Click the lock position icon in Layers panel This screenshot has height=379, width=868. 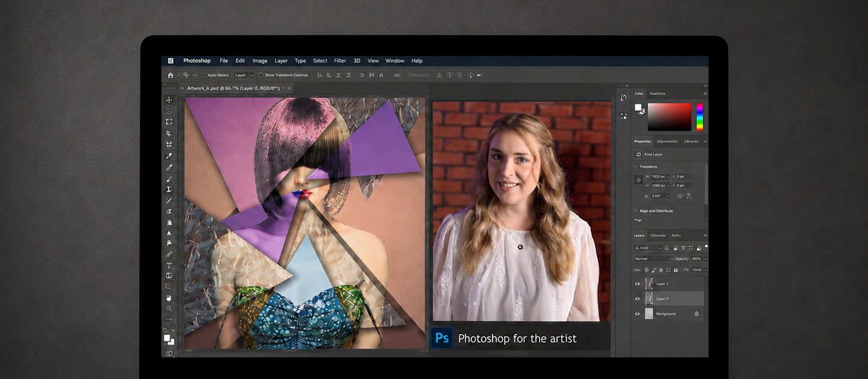[x=661, y=270]
